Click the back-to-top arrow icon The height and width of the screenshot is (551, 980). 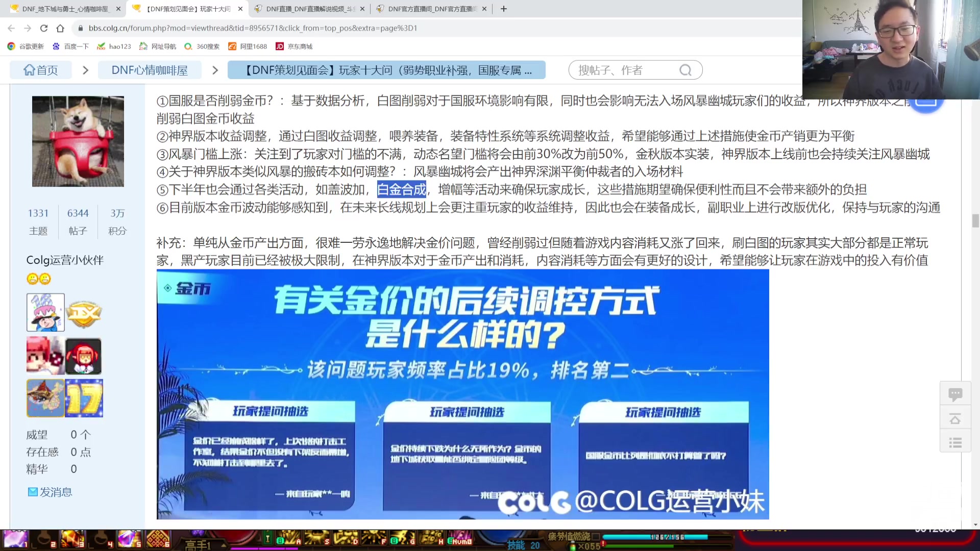point(955,419)
